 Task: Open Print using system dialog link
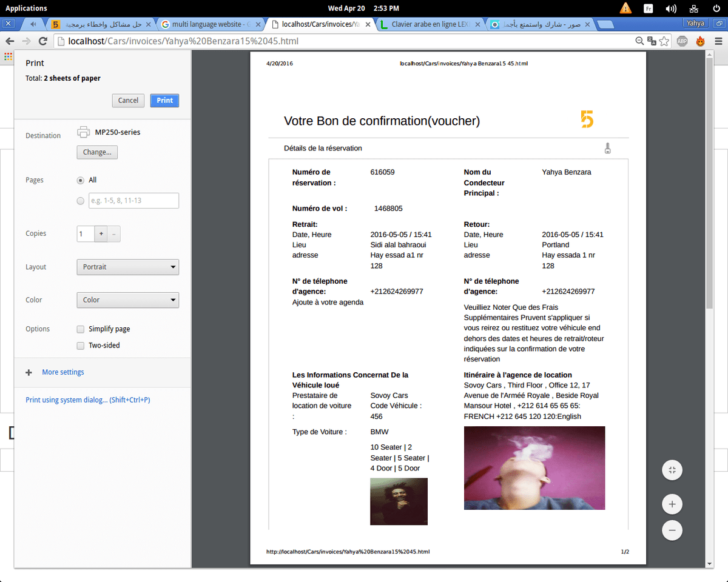click(87, 400)
